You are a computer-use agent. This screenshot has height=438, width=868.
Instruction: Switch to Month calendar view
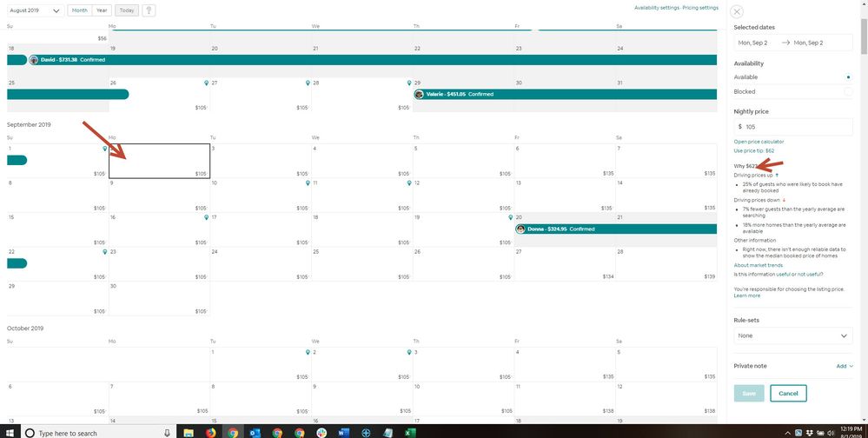pyautogui.click(x=79, y=10)
